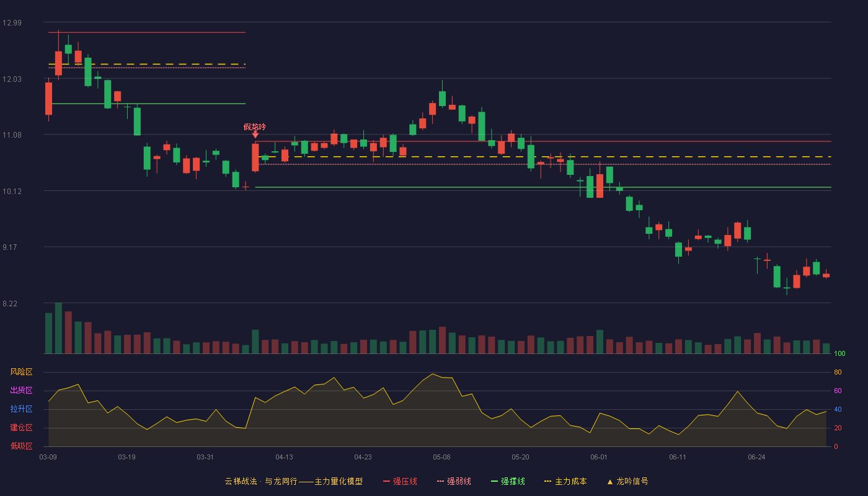Click the 12.99 price axis label
Viewport: 868px width, 496px height.
pyautogui.click(x=12, y=23)
